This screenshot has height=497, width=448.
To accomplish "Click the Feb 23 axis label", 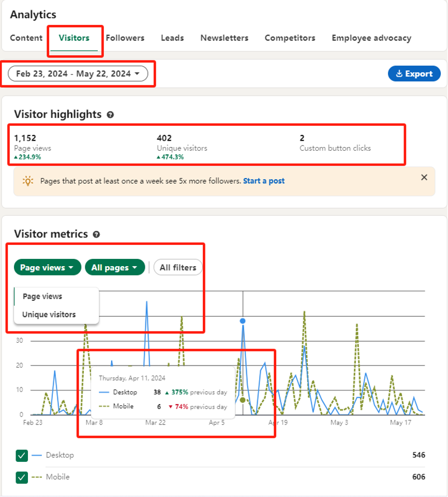I will click(x=33, y=422).
